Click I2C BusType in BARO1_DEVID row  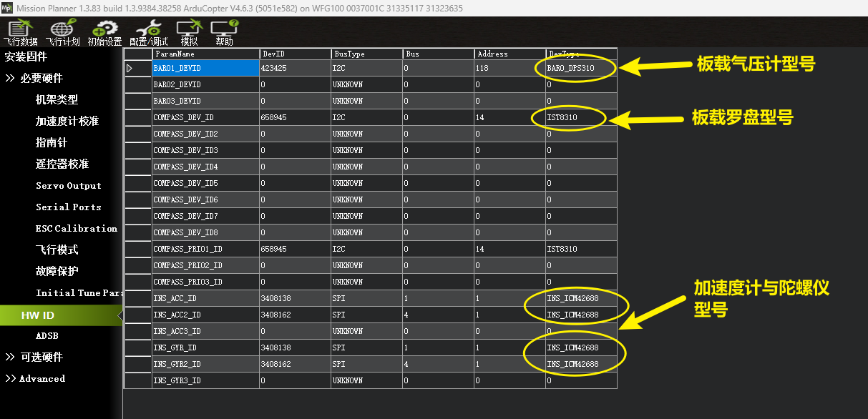(366, 68)
